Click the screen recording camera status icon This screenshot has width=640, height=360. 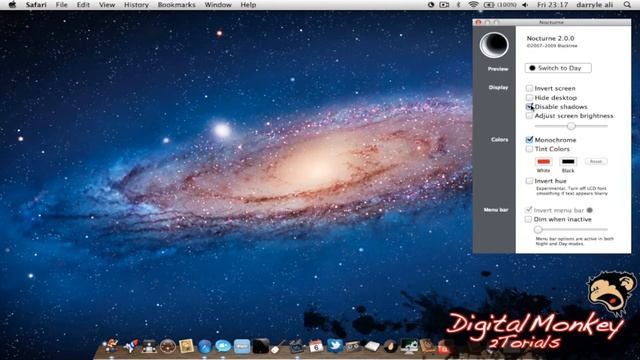[x=444, y=5]
